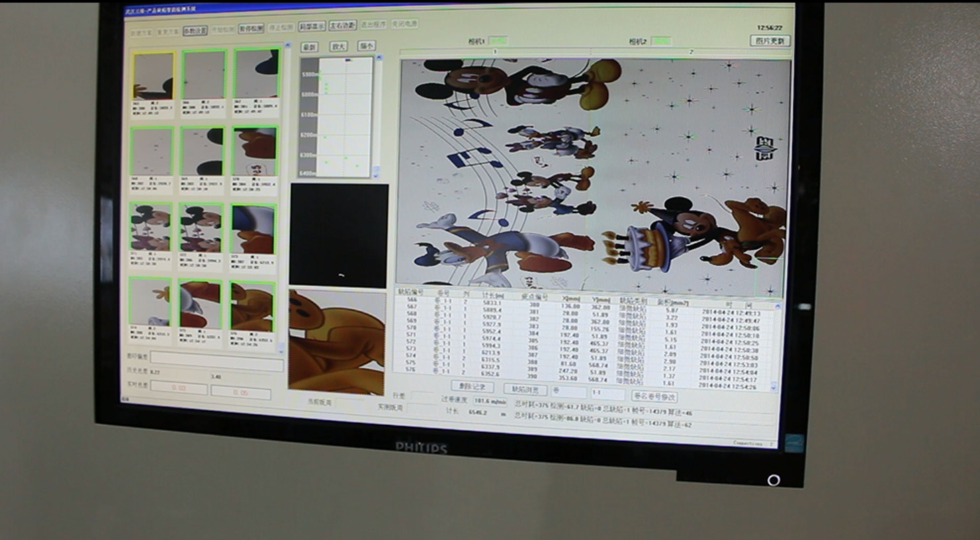Select last-row thumbnail with orange hand on gray
Viewport: 980px width, 540px height.
coord(150,301)
